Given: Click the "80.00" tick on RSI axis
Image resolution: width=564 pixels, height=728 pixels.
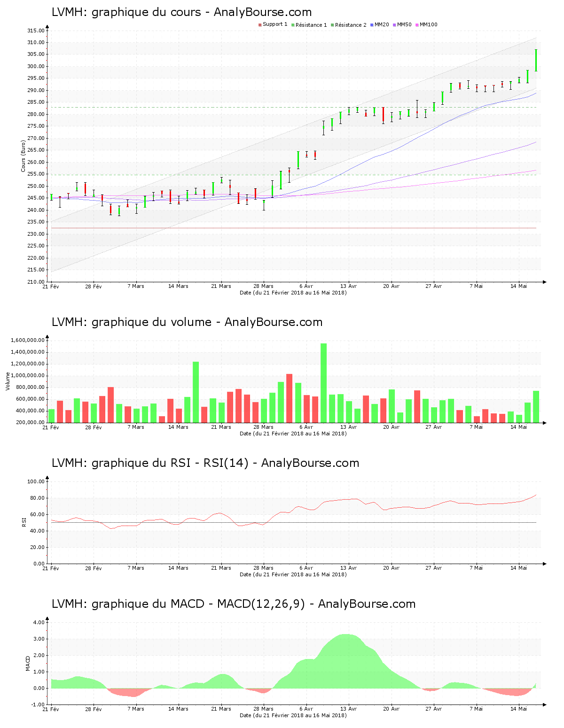Looking at the screenshot, I should 37,498.
